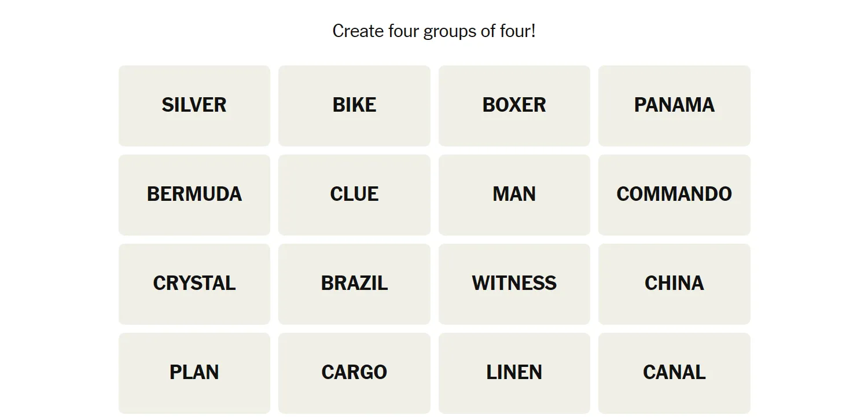The height and width of the screenshot is (419, 868).
Task: Pick the CANAL tile
Action: tap(674, 373)
